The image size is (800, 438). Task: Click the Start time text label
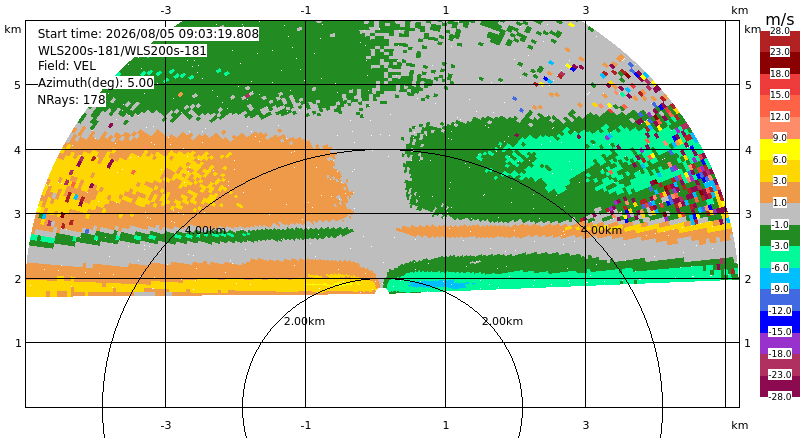tap(148, 34)
